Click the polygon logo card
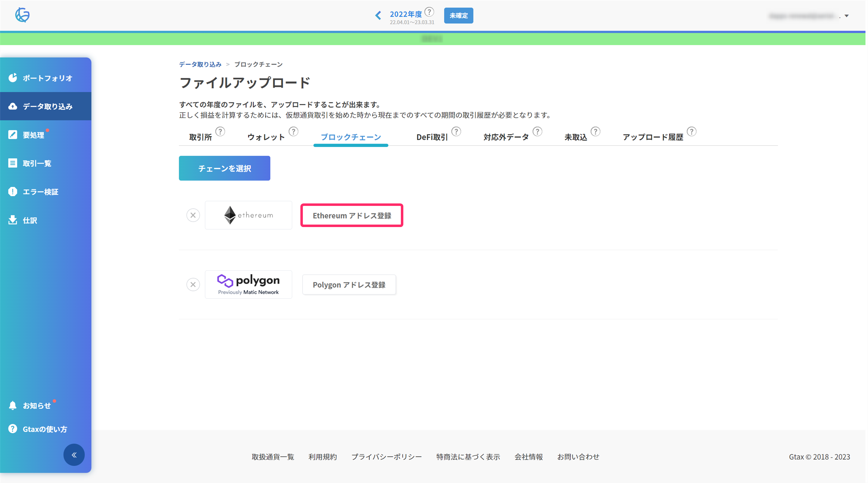Screen dimensions: 868x483 click(x=249, y=285)
